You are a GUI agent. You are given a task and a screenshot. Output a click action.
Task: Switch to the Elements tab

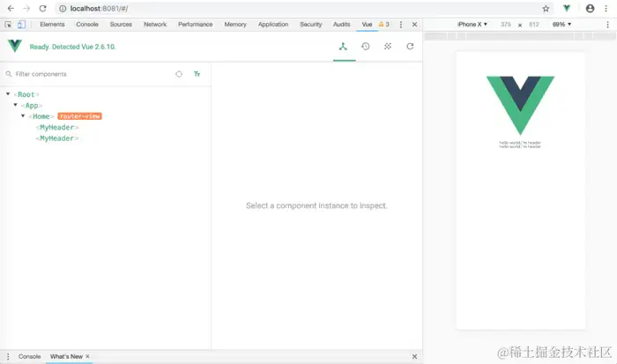[x=52, y=25]
